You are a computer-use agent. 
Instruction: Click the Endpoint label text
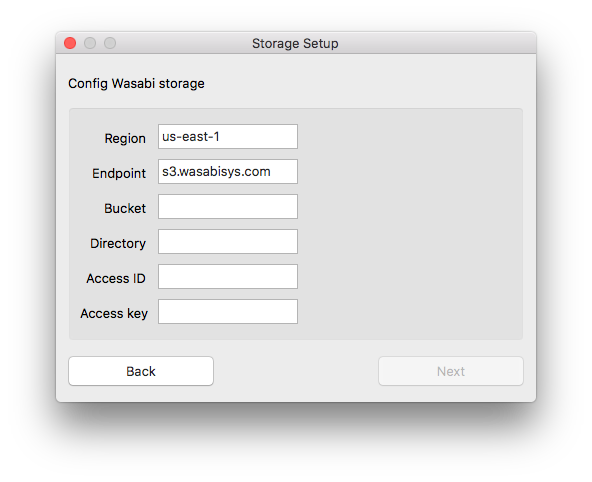coord(119,173)
